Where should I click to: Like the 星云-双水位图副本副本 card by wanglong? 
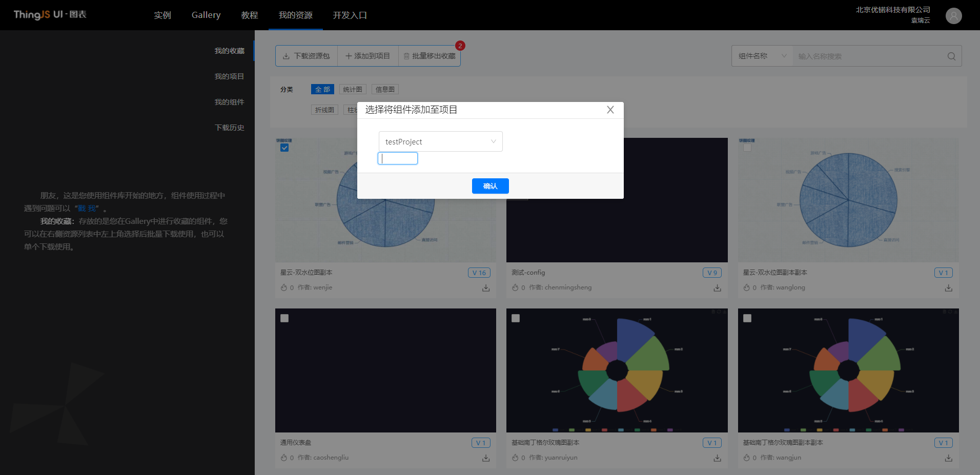tap(747, 287)
